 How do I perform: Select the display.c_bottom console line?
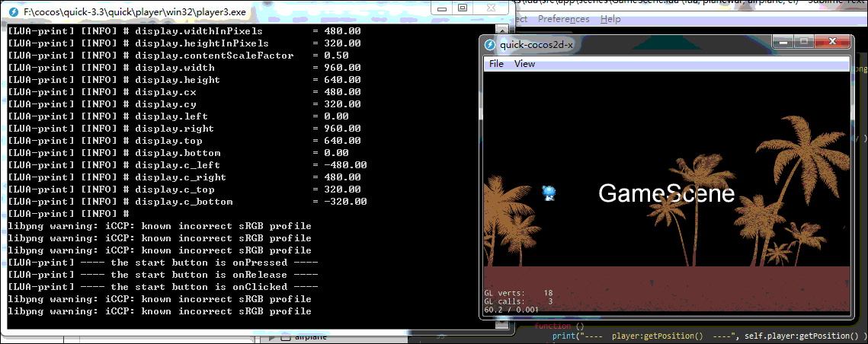tap(187, 202)
